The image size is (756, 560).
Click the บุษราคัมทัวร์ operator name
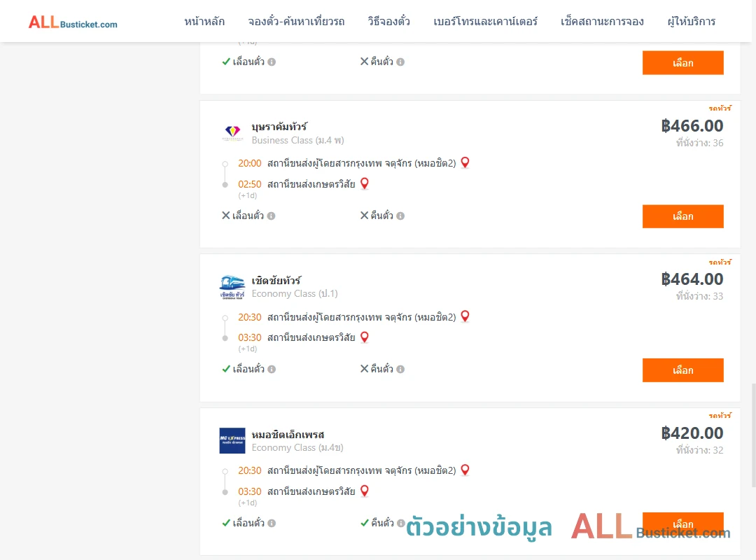279,127
